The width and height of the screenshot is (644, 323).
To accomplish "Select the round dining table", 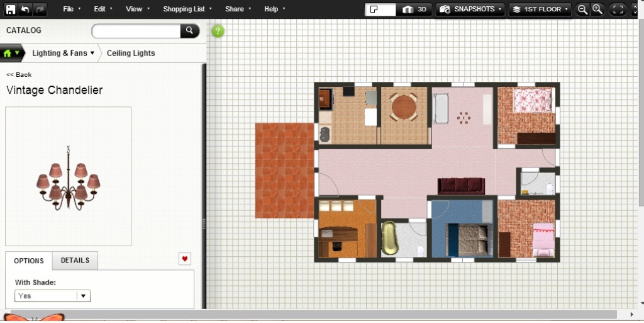I will pyautogui.click(x=404, y=107).
